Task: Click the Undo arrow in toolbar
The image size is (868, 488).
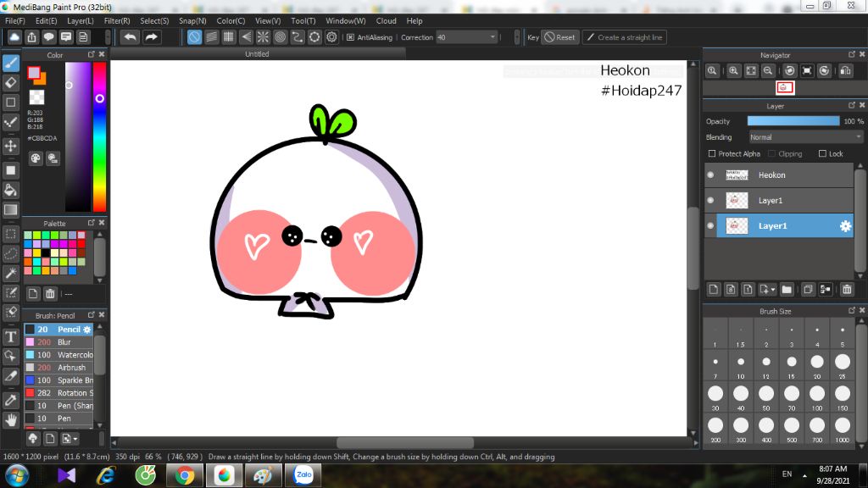Action: [x=130, y=37]
